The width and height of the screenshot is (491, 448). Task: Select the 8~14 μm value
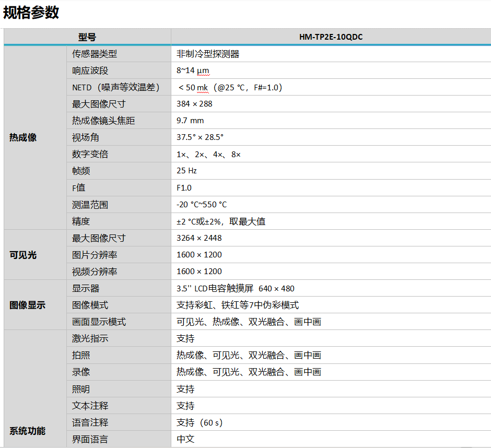pos(193,70)
